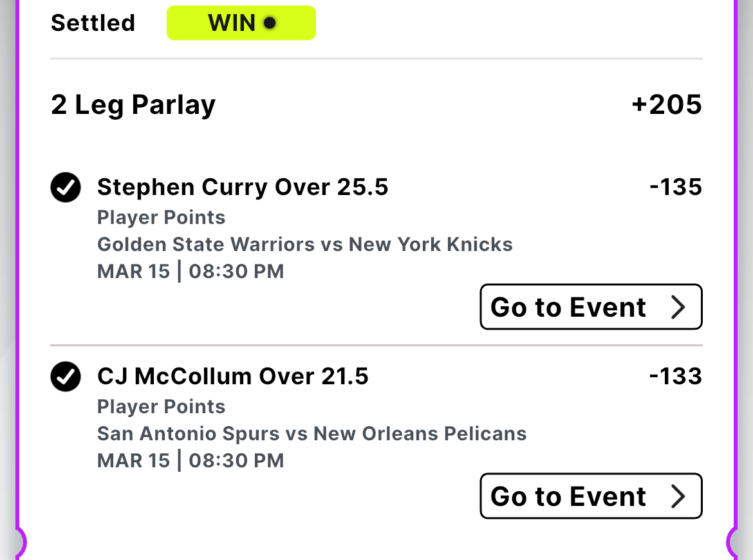
Task: Click the CJ McCollum leg checkmark icon
Action: (65, 377)
